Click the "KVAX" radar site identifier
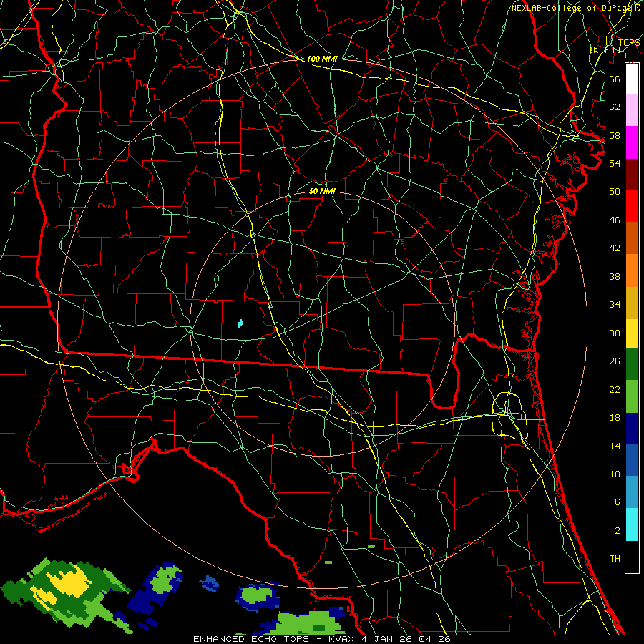 click(342, 639)
